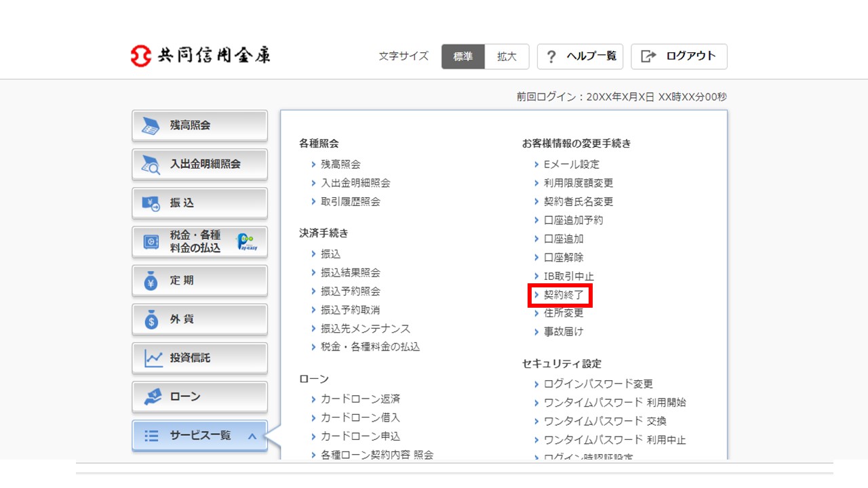Open 残高照会 from the sidebar
The height and width of the screenshot is (488, 868).
(199, 125)
